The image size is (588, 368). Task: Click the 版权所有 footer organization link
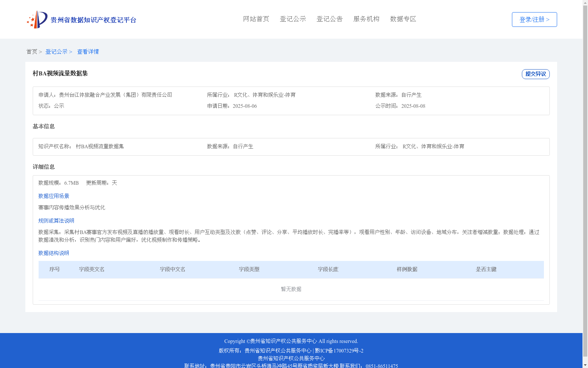277,351
